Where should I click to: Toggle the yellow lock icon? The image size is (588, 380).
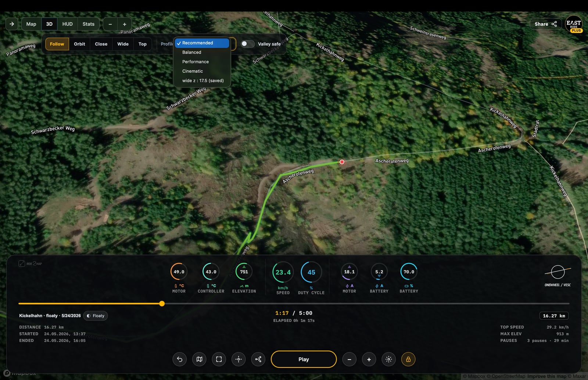point(408,359)
